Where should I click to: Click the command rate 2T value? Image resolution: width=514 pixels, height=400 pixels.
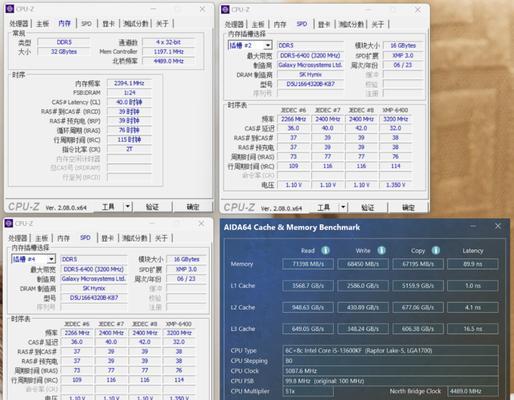129,149
